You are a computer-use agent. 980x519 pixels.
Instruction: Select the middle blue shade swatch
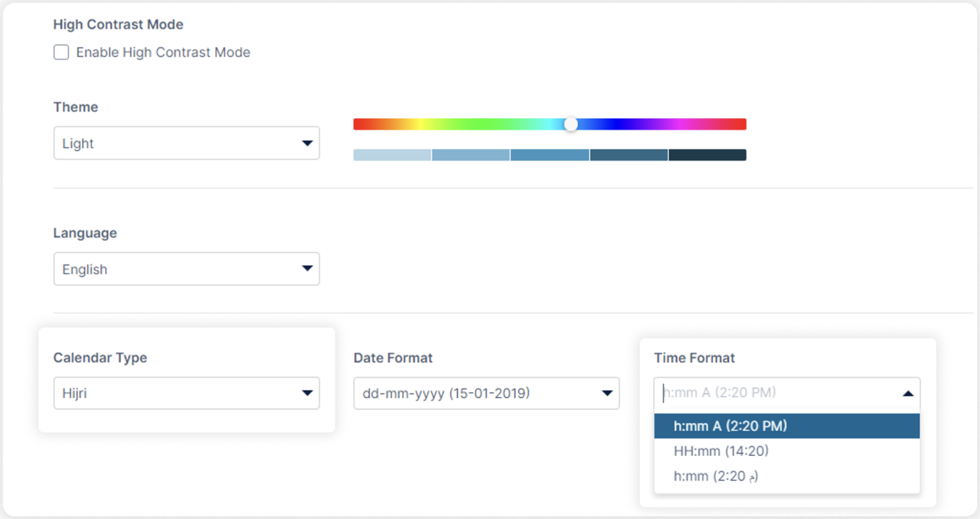(x=549, y=154)
